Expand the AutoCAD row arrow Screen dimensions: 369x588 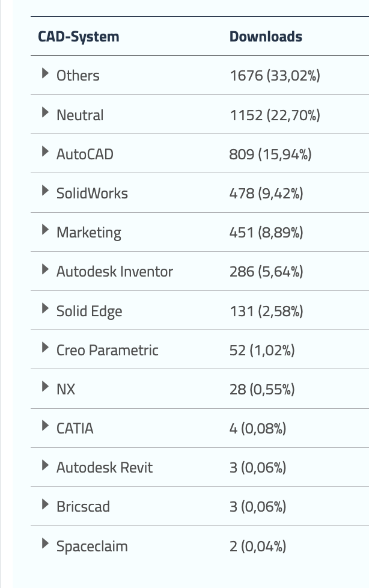click(46, 152)
